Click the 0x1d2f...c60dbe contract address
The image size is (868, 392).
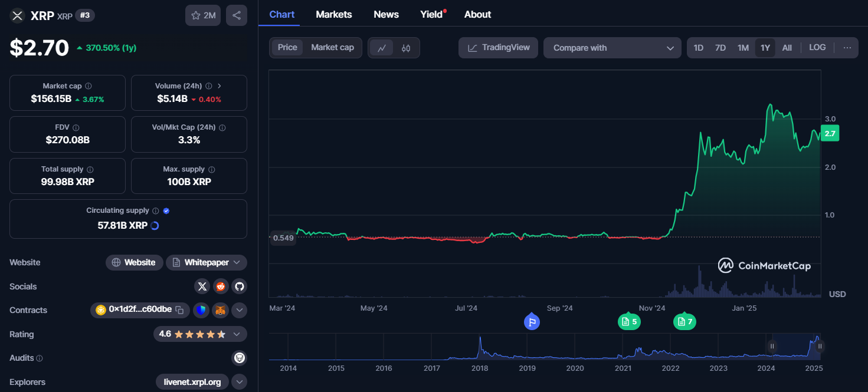[x=140, y=309]
